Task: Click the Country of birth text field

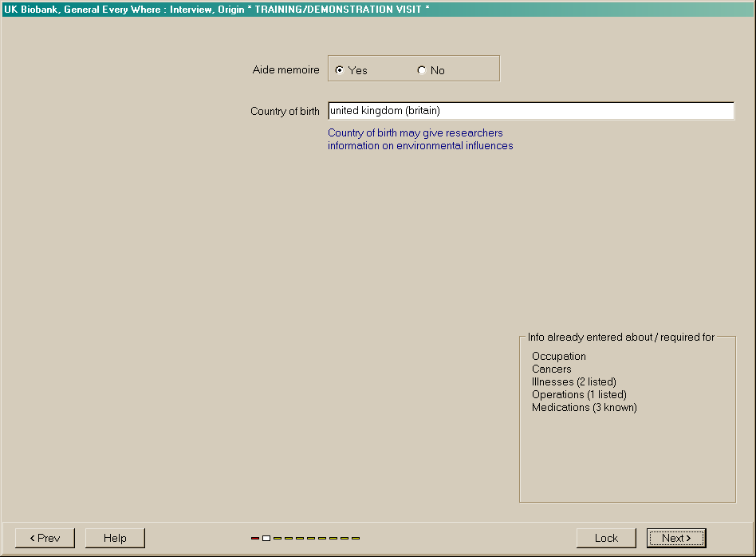Action: (x=530, y=111)
